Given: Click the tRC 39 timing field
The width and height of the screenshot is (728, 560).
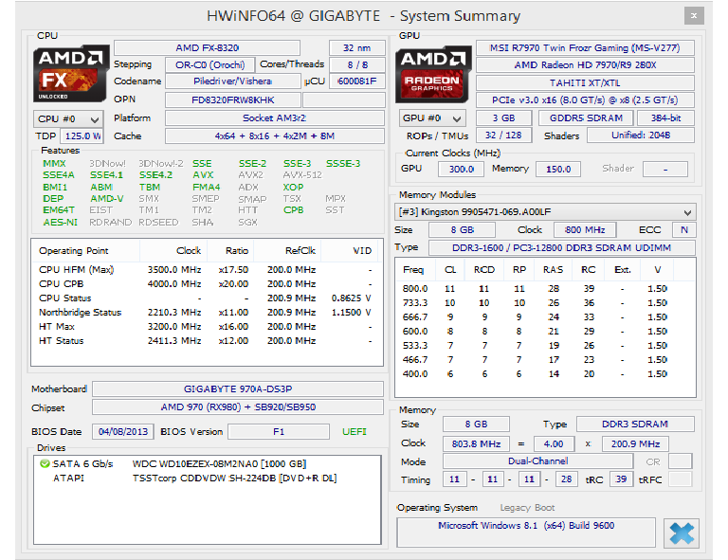Looking at the screenshot, I should pos(621,479).
